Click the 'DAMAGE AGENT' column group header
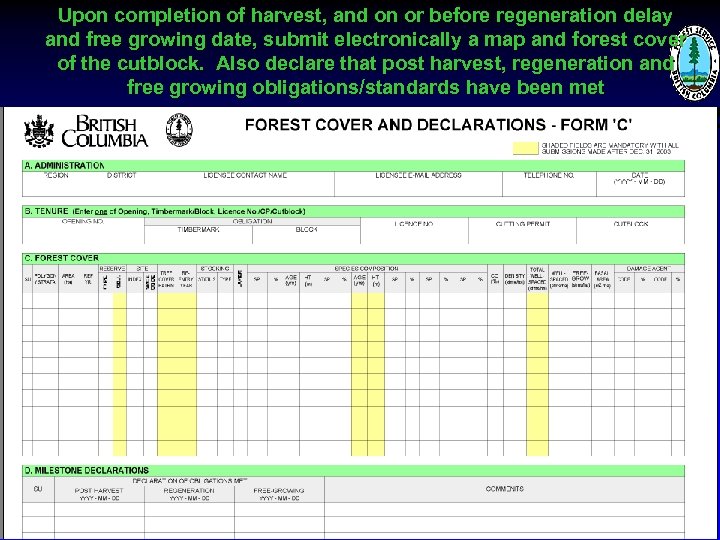Image resolution: width=720 pixels, height=540 pixels. point(649,268)
